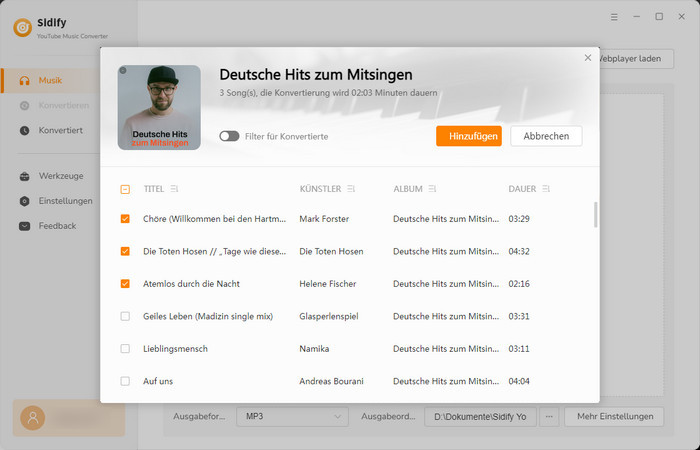Click the artist name Andreas Bourani

[331, 381]
